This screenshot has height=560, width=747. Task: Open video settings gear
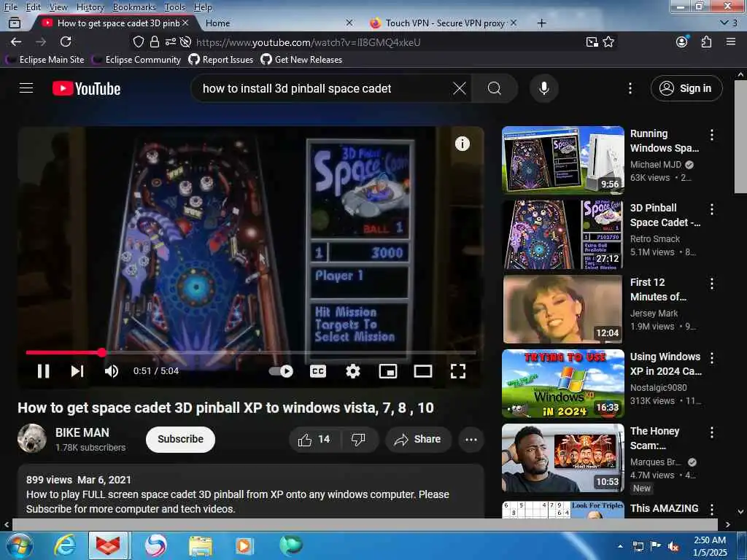point(352,371)
